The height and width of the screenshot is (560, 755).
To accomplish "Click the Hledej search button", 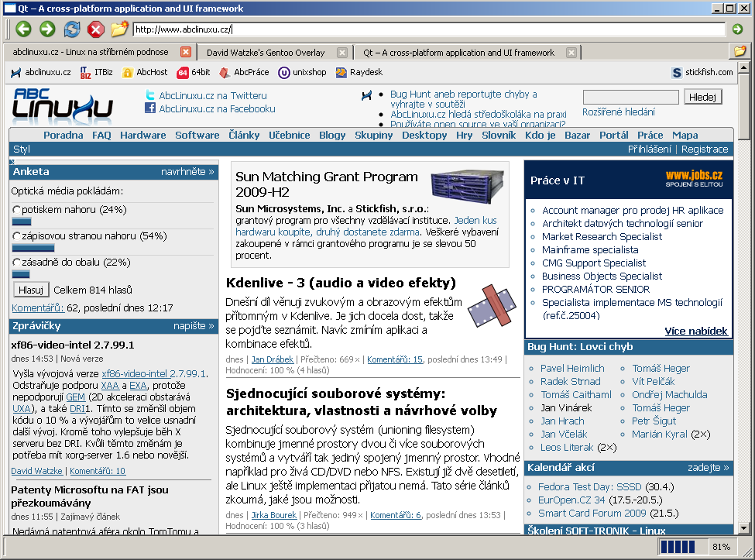I will pos(702,98).
